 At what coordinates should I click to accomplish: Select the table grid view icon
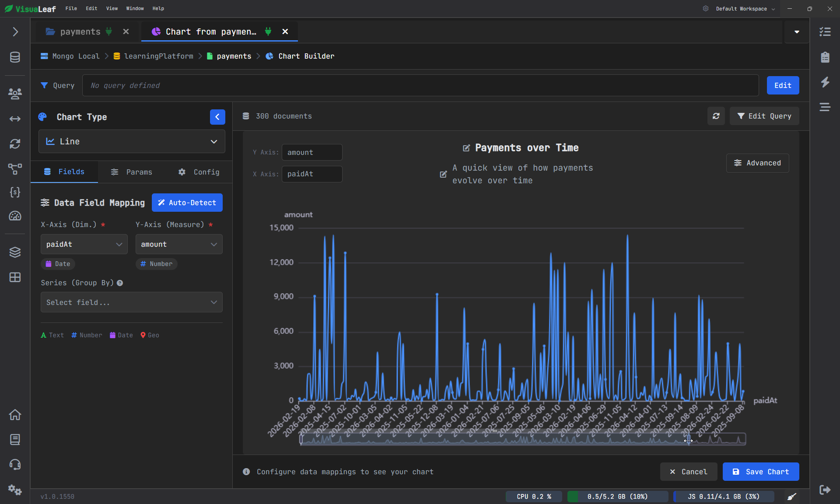(x=15, y=278)
